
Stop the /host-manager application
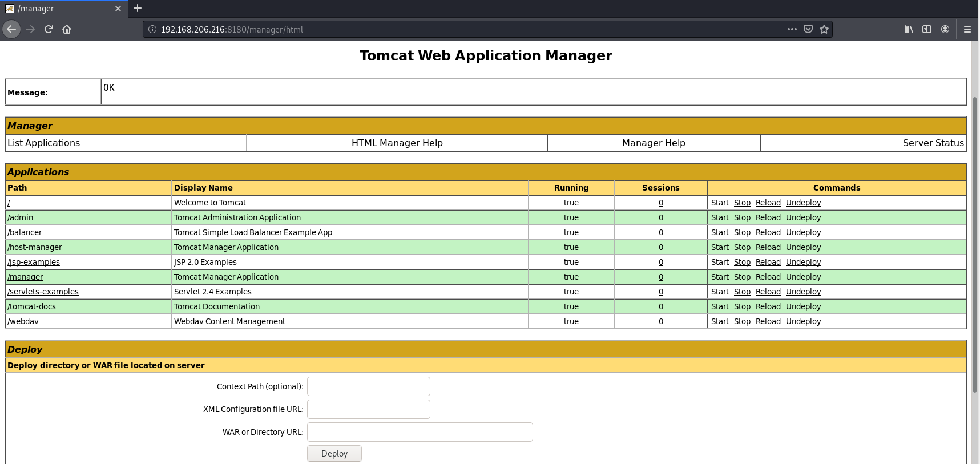pyautogui.click(x=742, y=247)
